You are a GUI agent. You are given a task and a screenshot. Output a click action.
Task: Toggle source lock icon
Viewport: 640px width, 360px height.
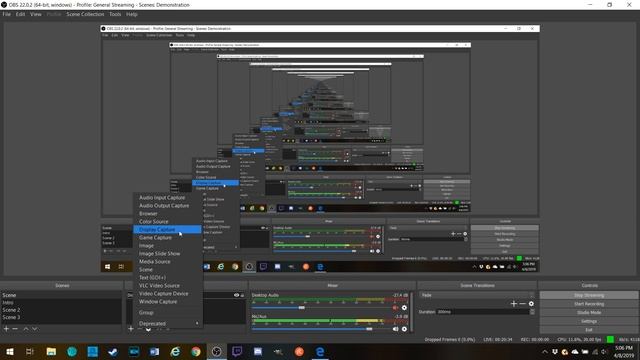[242, 295]
